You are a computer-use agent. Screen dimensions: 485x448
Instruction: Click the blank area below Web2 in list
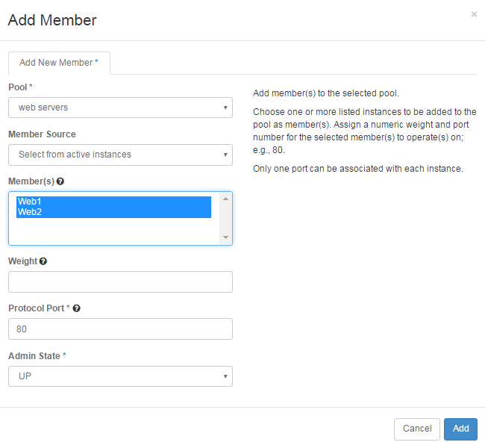pos(113,230)
